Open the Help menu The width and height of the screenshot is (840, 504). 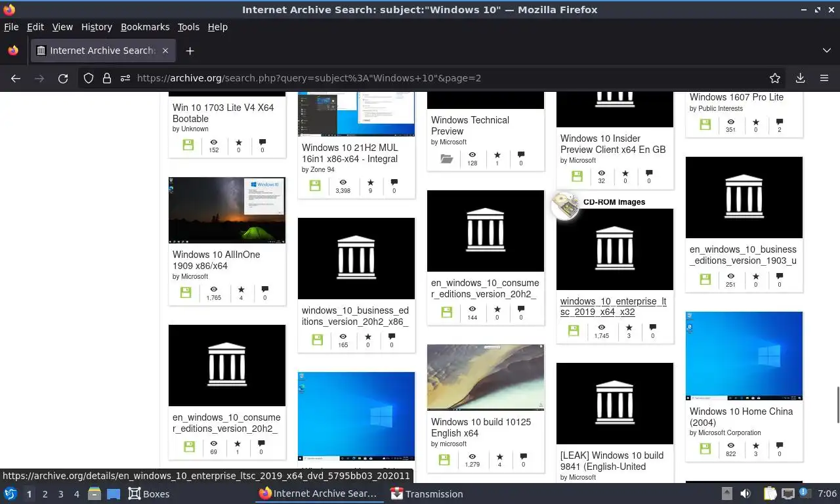(x=218, y=27)
